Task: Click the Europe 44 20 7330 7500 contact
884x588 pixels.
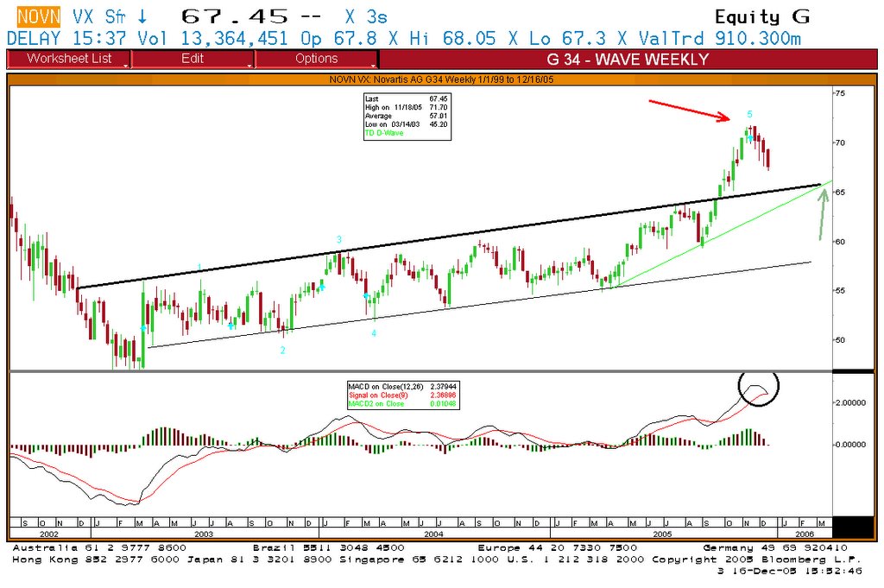Action: 558,548
